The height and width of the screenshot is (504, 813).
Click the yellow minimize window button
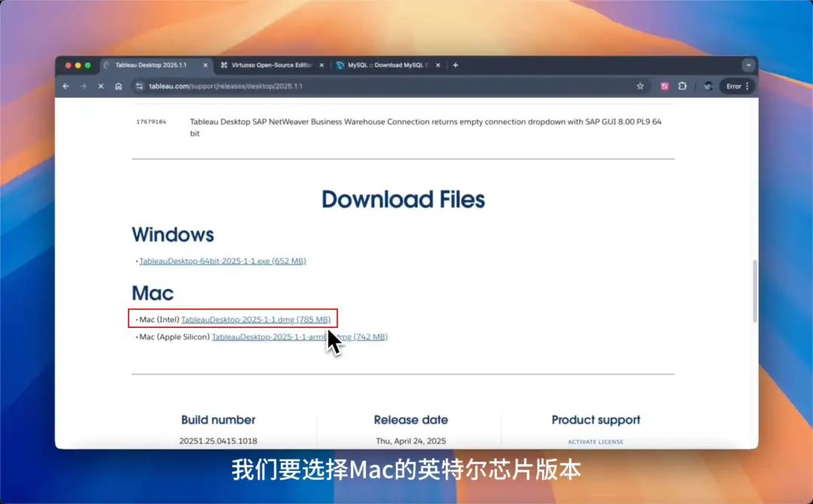click(x=78, y=65)
